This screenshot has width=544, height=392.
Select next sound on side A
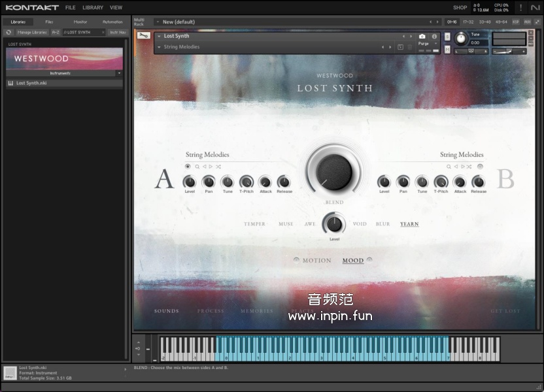click(211, 167)
